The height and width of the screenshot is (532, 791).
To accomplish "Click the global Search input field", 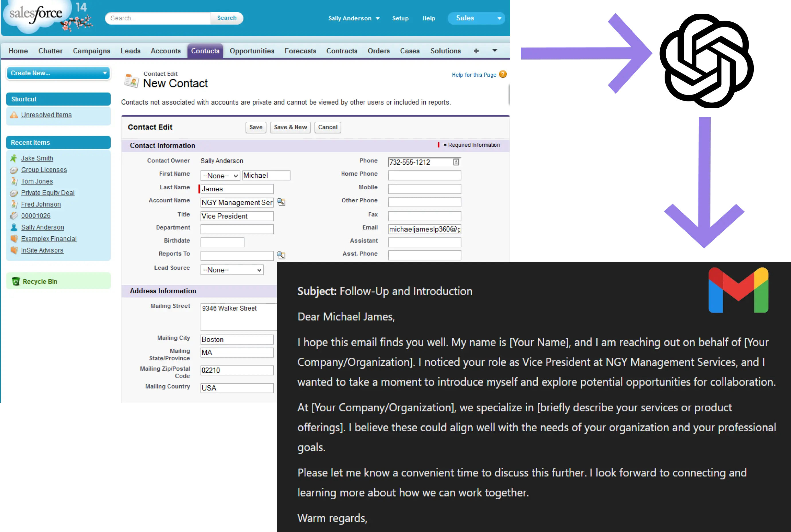I will (x=158, y=18).
